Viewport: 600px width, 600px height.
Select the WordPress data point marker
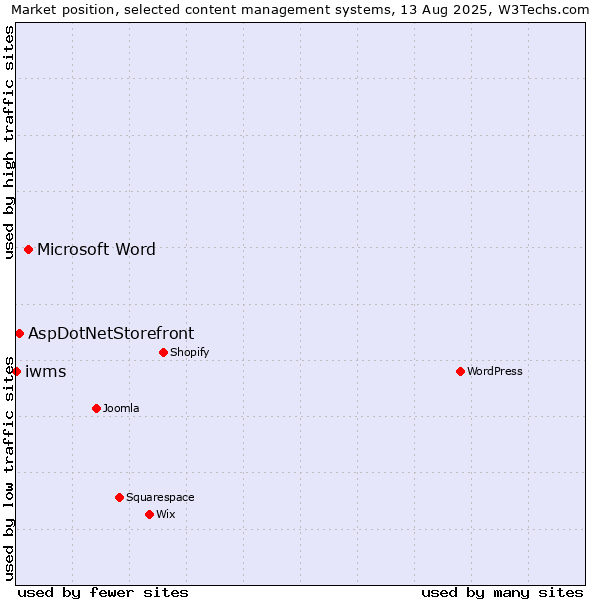(x=460, y=371)
